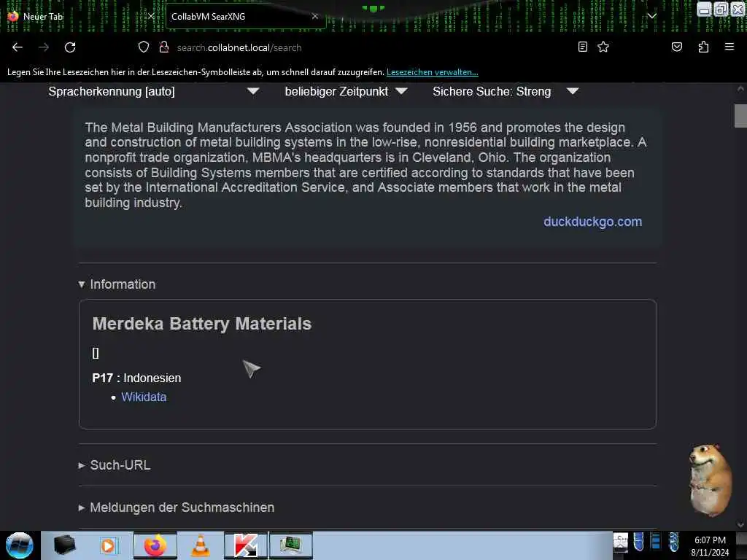Open the Firefox hamburger menu
This screenshot has width=747, height=560.
click(729, 47)
